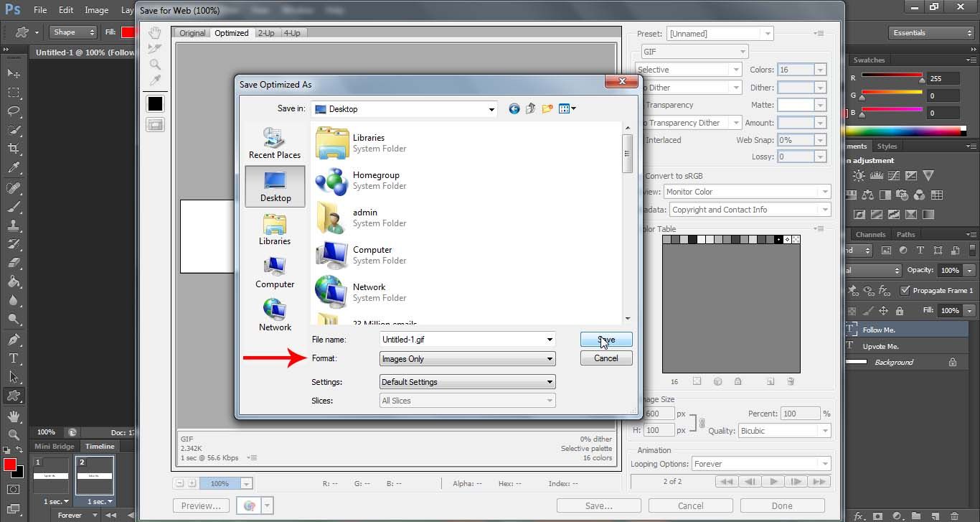
Task: Select the Eraser tool
Action: pos(14,263)
